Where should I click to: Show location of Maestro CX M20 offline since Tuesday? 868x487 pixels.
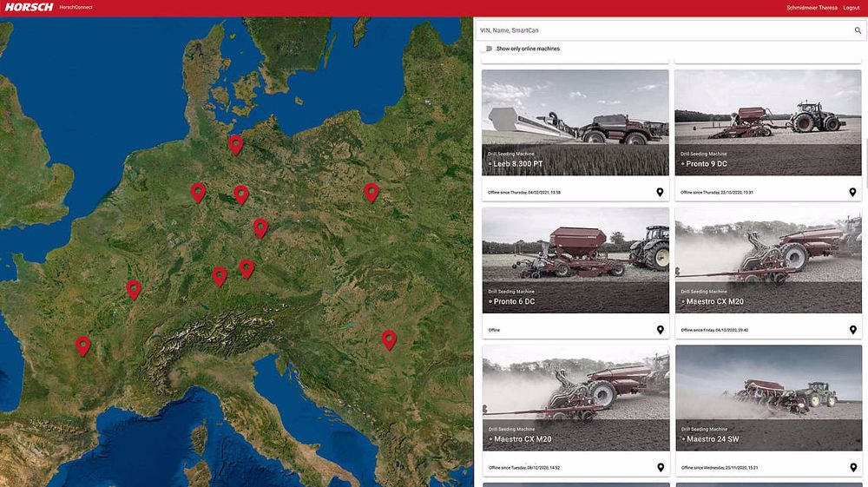pyautogui.click(x=660, y=468)
